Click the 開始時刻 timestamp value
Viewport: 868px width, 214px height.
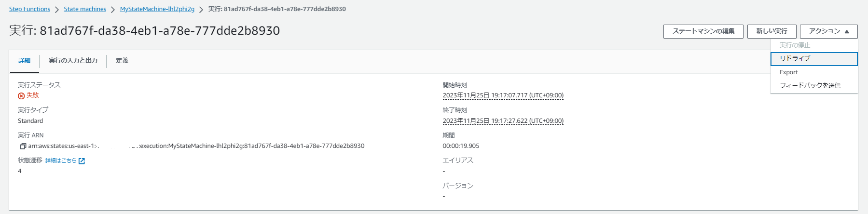(503, 95)
